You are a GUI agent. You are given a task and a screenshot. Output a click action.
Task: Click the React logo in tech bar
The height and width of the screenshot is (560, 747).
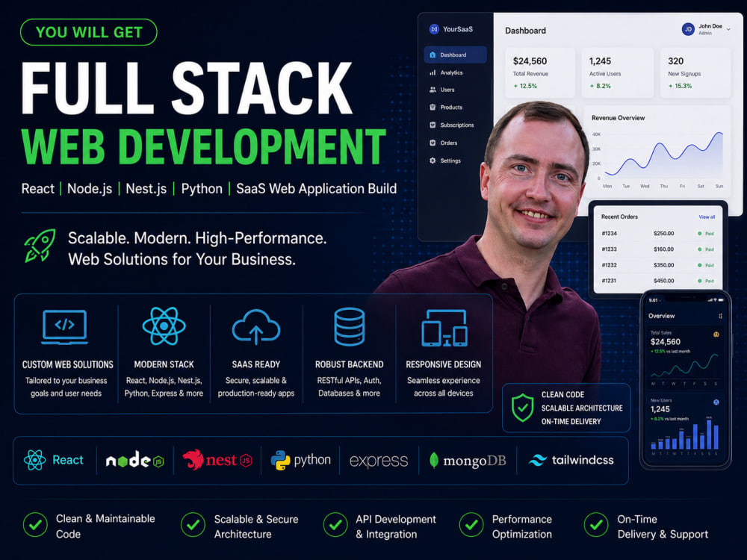click(53, 460)
